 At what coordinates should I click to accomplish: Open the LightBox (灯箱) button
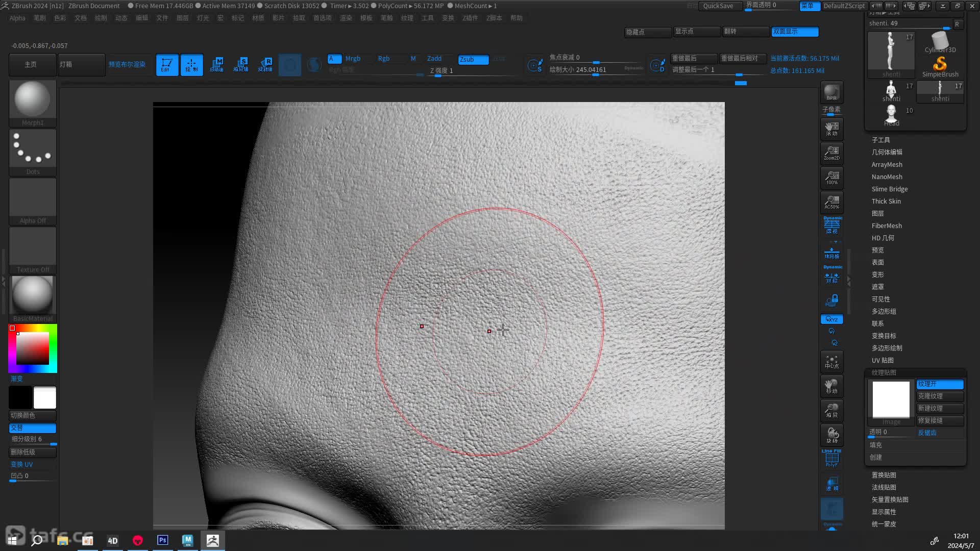pos(81,65)
